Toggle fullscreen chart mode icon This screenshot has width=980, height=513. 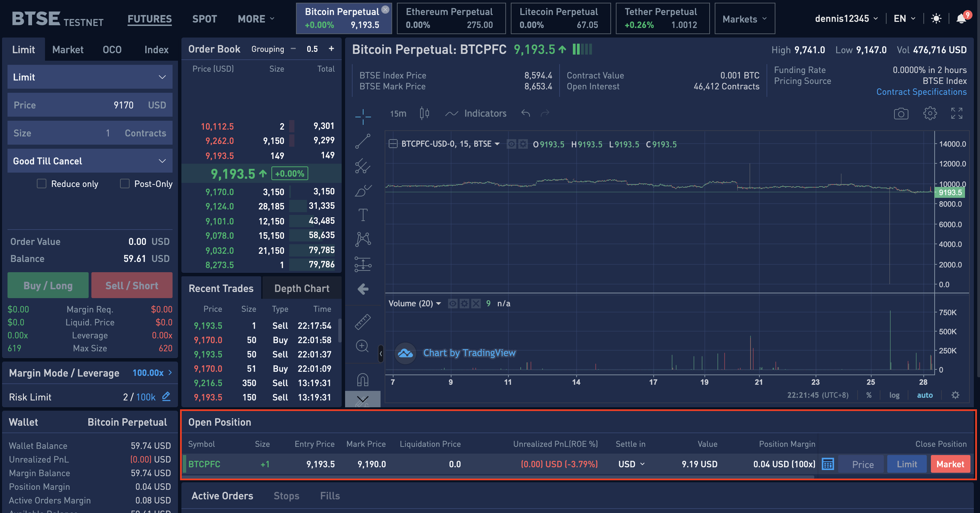pos(956,113)
